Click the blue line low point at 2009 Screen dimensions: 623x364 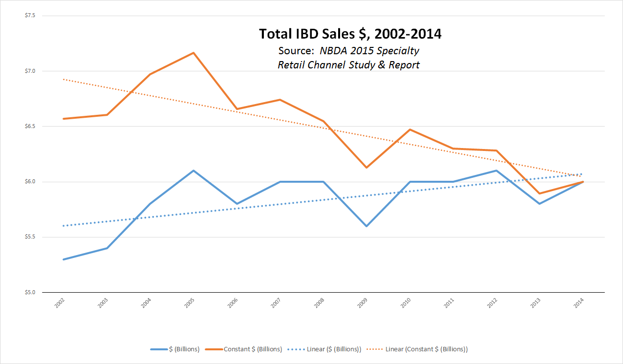click(x=366, y=226)
